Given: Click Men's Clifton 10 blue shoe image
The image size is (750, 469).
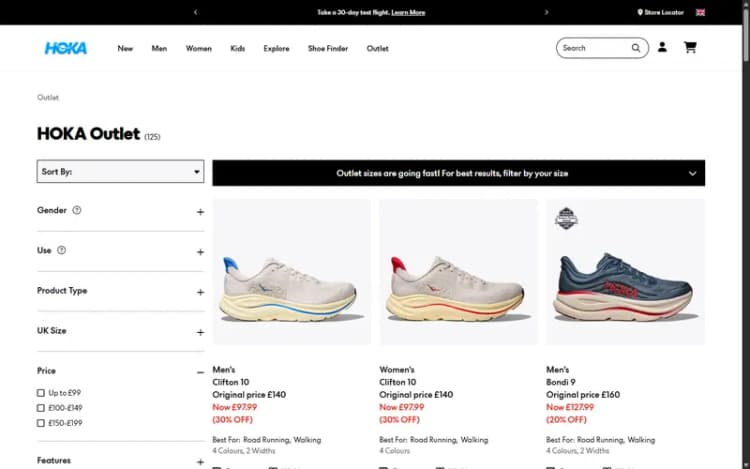Looking at the screenshot, I should click(291, 272).
